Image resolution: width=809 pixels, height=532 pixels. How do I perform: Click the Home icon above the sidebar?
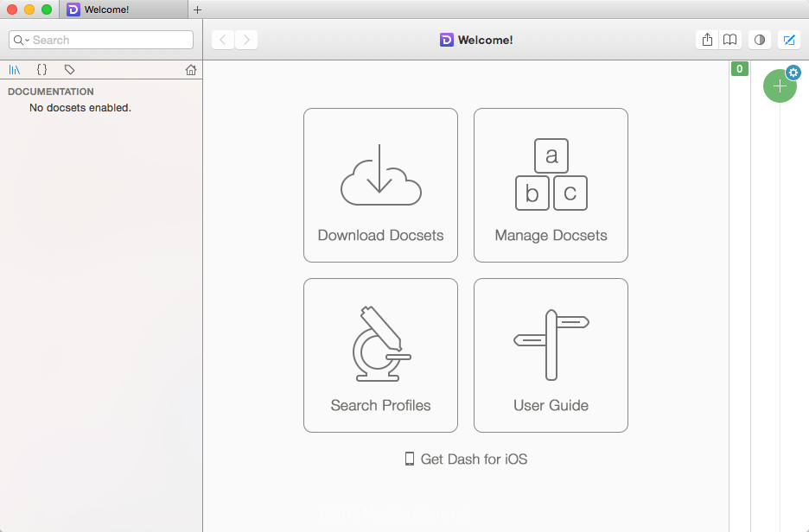pyautogui.click(x=190, y=70)
